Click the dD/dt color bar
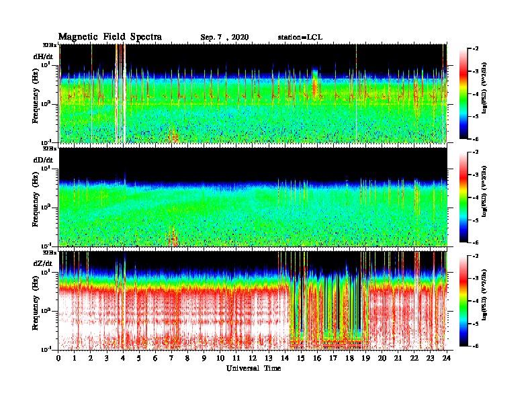The width and height of the screenshot is (532, 411). point(463,197)
